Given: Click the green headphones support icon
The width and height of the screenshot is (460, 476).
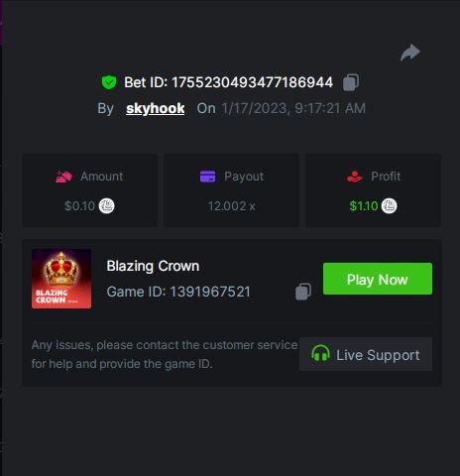Looking at the screenshot, I should (320, 353).
